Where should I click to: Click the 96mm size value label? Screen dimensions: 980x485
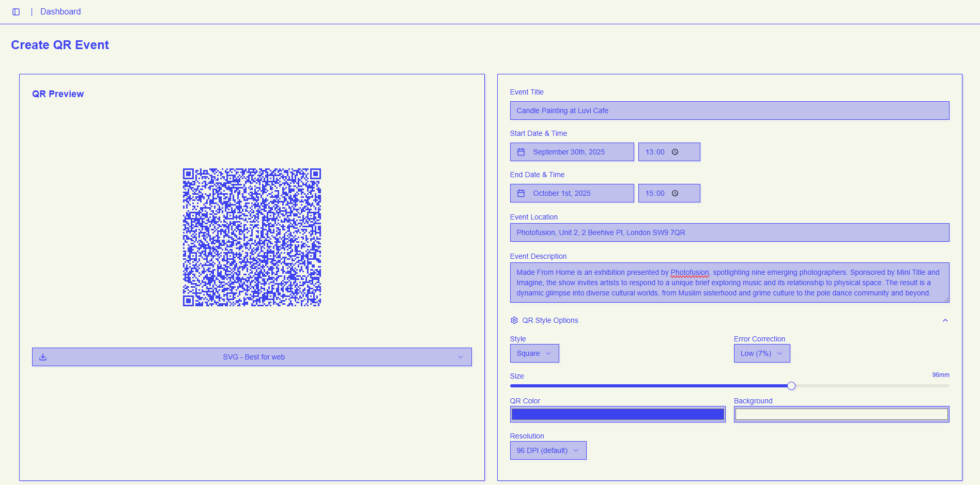click(941, 375)
